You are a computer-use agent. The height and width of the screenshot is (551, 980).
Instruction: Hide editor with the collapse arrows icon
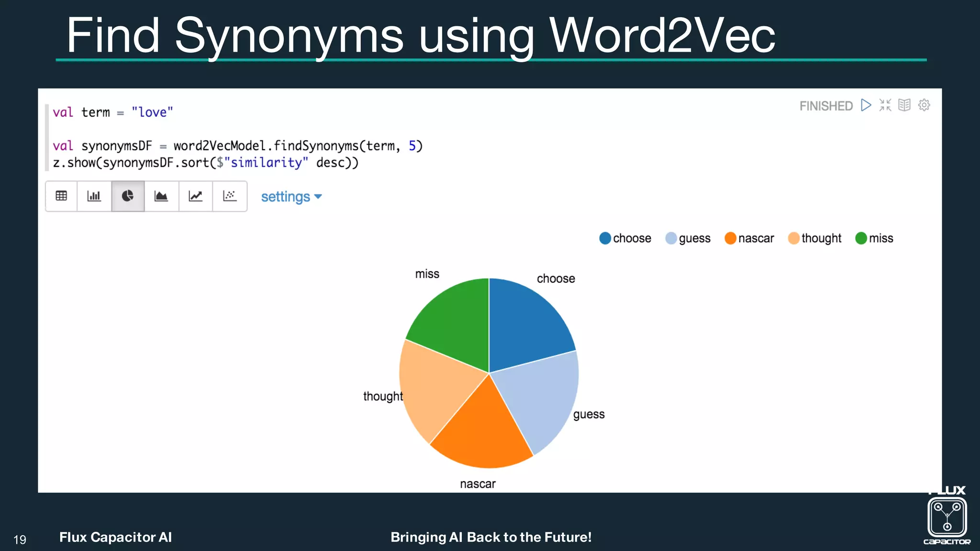click(x=885, y=105)
